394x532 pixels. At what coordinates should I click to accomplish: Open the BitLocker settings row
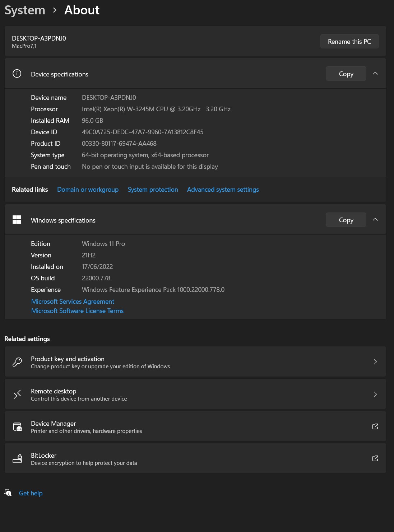[195, 458]
